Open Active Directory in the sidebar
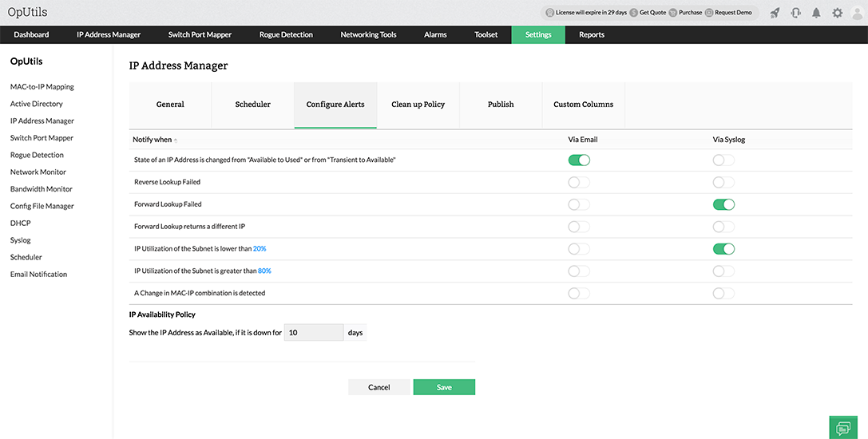Image resolution: width=868 pixels, height=439 pixels. click(37, 104)
